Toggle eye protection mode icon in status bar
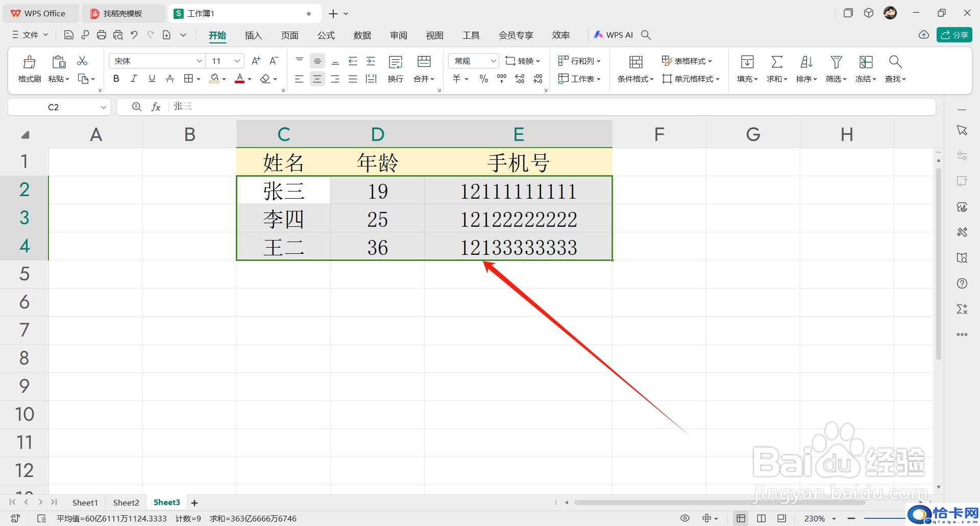The image size is (980, 526). pos(685,518)
